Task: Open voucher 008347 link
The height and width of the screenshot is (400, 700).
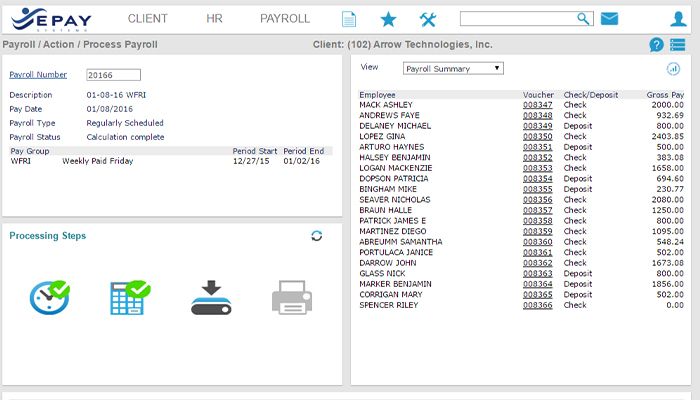Action: pyautogui.click(x=537, y=104)
